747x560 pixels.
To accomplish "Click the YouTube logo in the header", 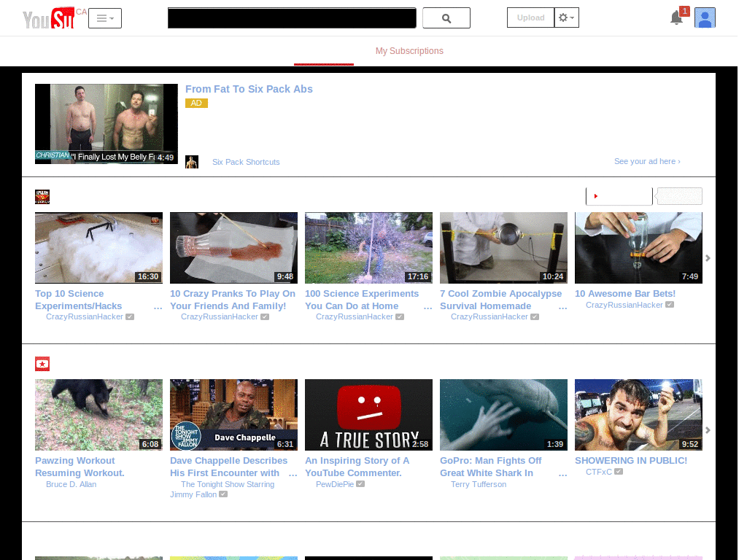I will (49, 18).
